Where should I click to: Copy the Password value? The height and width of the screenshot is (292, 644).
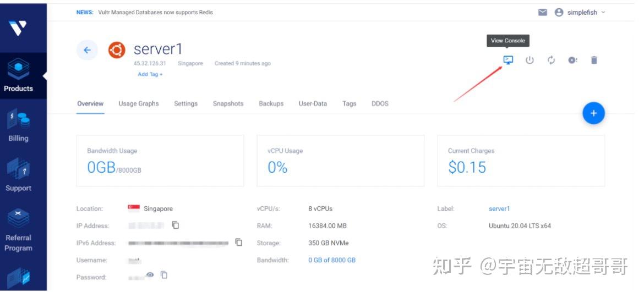[x=164, y=275]
